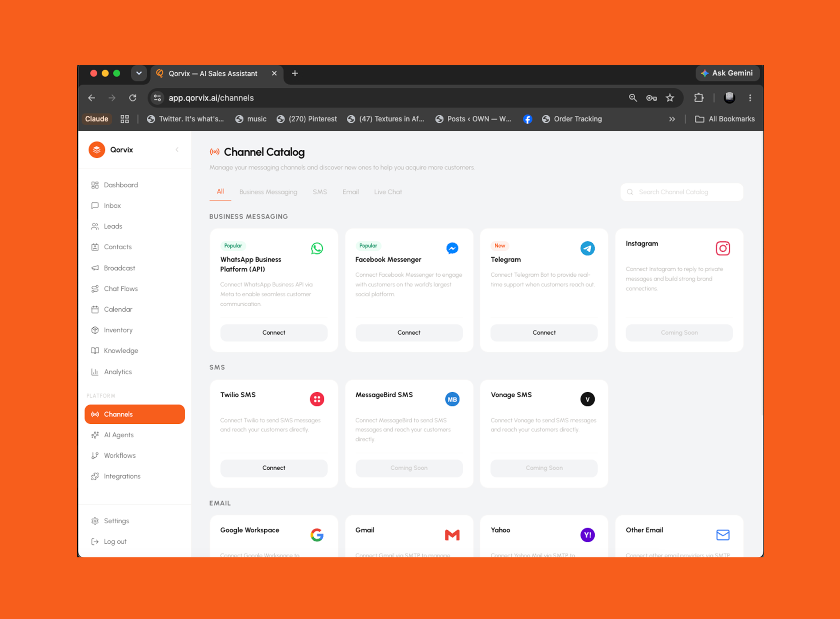Click Log out in the sidebar
Screen dimensions: 840x619
point(135,541)
